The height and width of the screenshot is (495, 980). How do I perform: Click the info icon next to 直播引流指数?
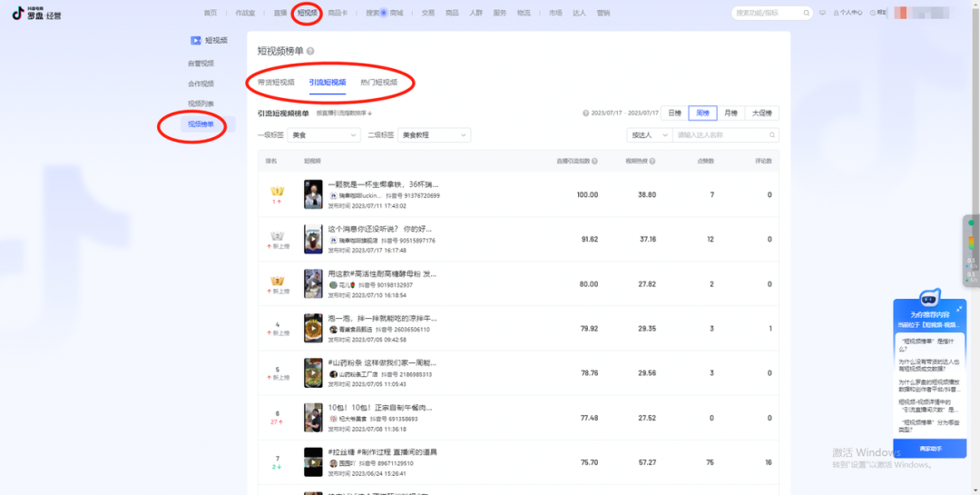point(595,162)
